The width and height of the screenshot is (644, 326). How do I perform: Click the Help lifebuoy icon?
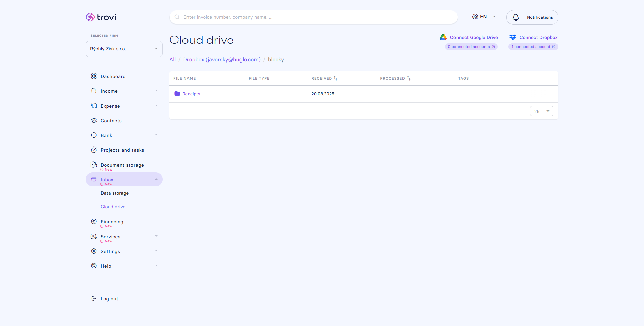coord(94,266)
